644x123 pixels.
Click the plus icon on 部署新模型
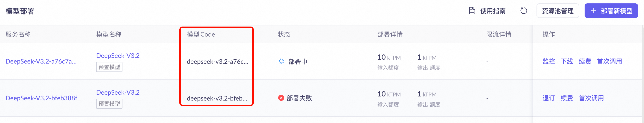click(x=593, y=11)
